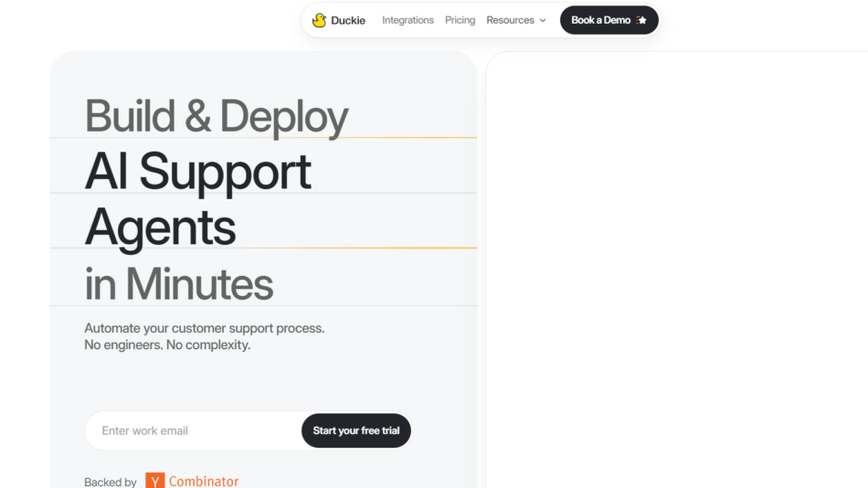The width and height of the screenshot is (868, 488).
Task: Click the yellow duck logo icon
Action: [319, 20]
